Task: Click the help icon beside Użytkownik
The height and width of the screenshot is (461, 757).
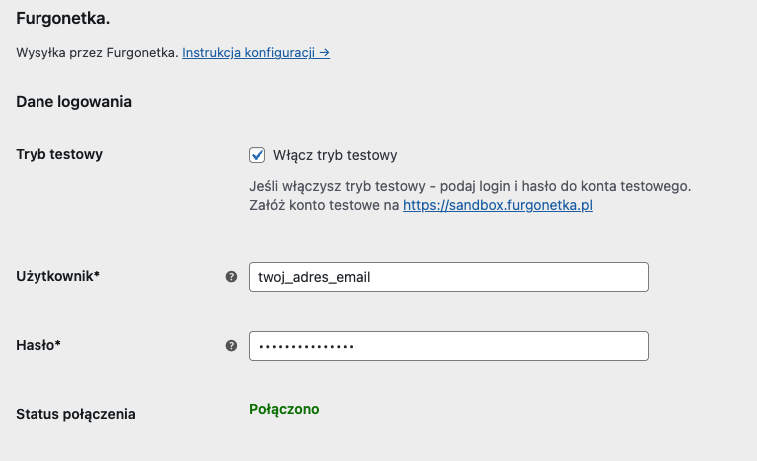Action: (x=232, y=277)
